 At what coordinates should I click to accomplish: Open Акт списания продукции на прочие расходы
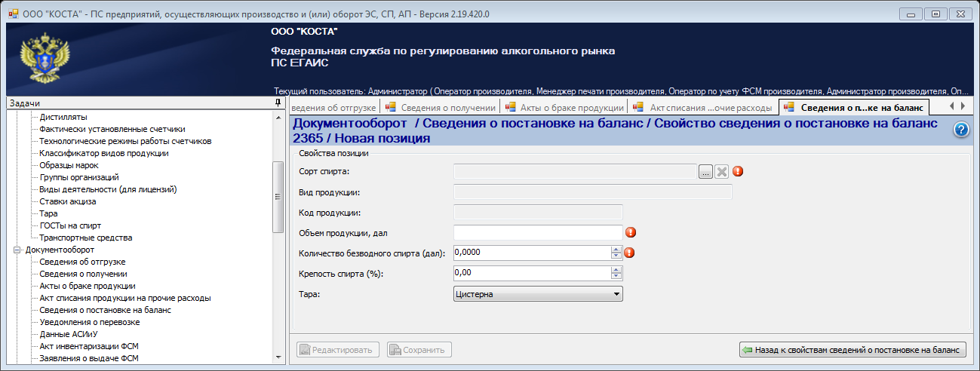(124, 298)
